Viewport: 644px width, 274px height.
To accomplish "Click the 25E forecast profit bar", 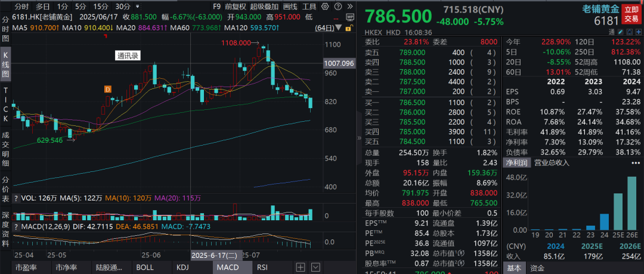I will [618, 211].
